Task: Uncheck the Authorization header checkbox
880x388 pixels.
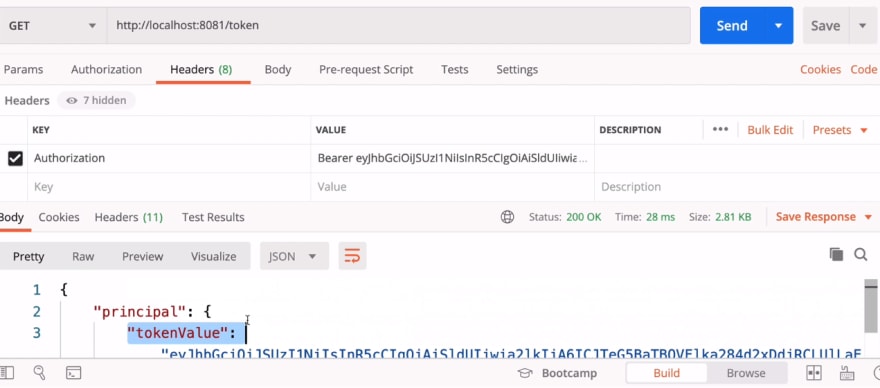Action: click(15, 159)
